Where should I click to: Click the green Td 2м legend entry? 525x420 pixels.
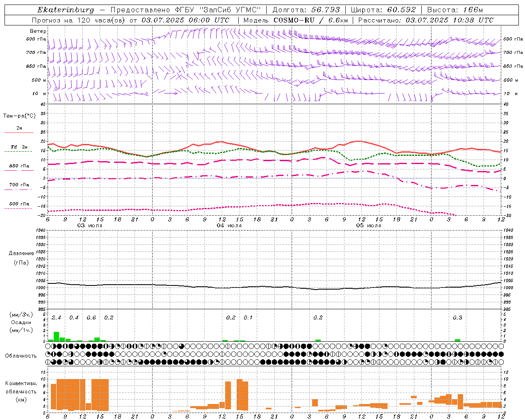(x=19, y=148)
